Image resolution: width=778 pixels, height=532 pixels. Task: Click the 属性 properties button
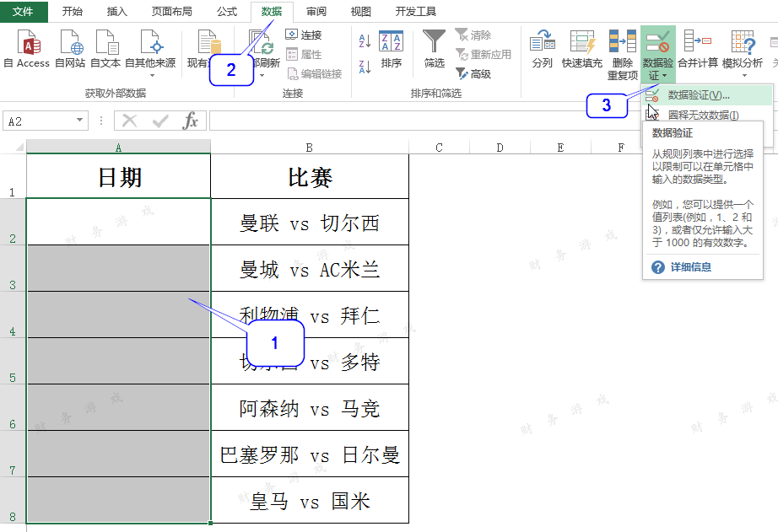(304, 55)
